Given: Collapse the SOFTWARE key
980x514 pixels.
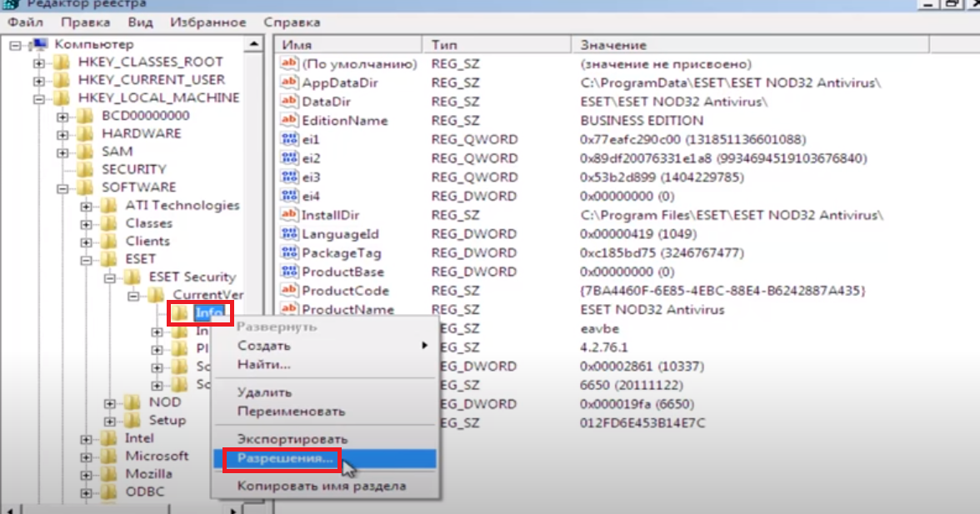Looking at the screenshot, I should click(x=62, y=188).
